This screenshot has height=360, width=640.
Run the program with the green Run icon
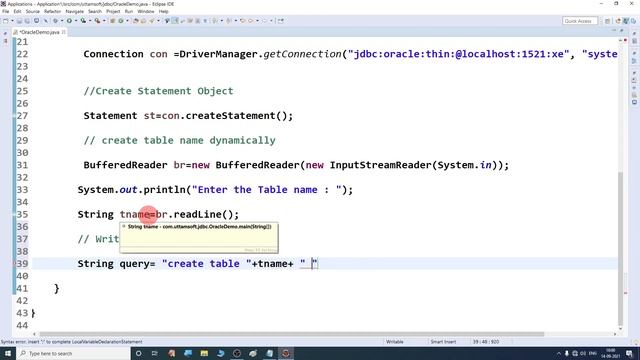(x=69, y=21)
